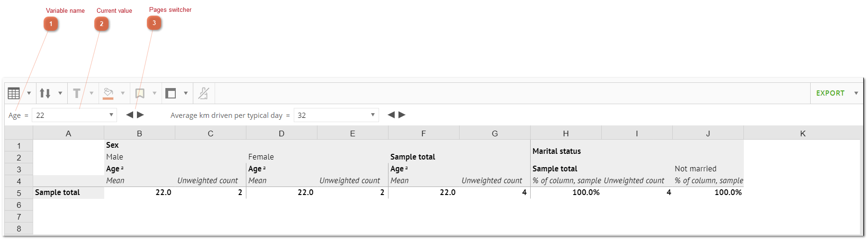Viewport: 868px width, 240px height.
Task: Select row 5 header
Action: click(19, 193)
